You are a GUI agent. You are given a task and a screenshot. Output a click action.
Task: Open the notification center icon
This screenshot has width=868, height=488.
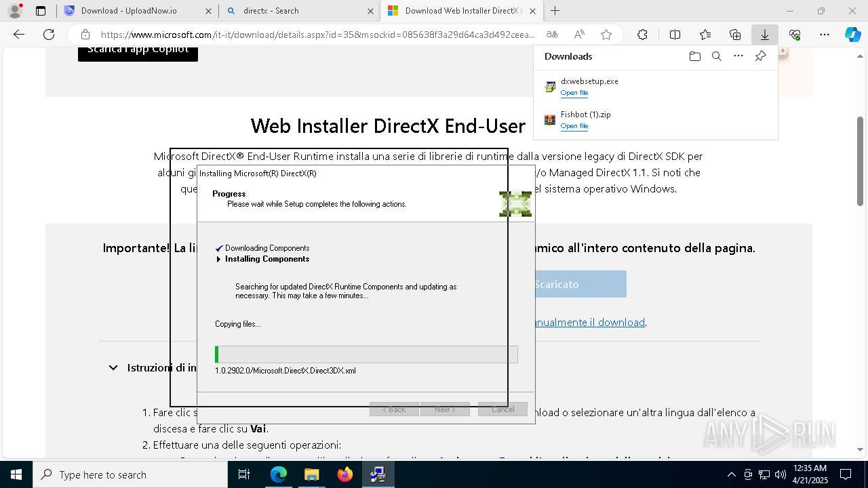pyautogui.click(x=846, y=474)
